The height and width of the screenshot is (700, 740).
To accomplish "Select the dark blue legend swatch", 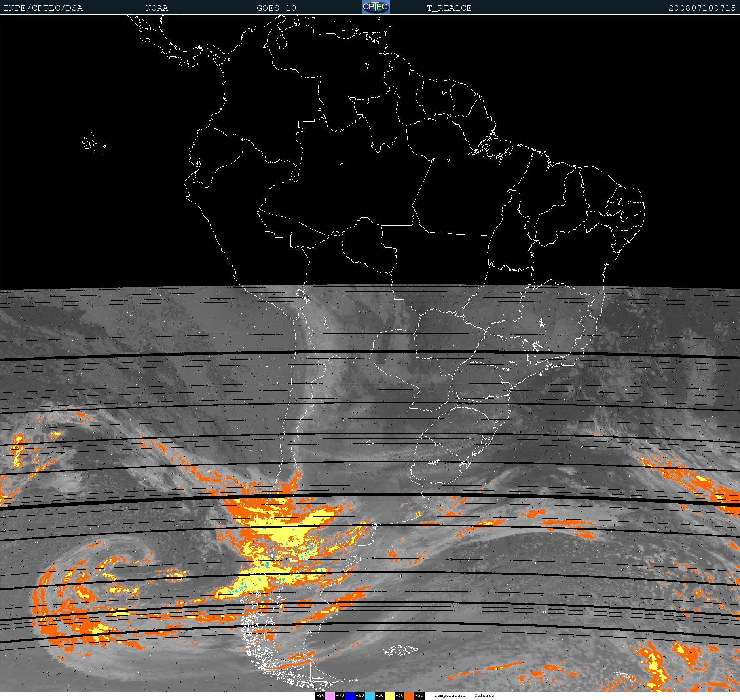I will pos(350,696).
